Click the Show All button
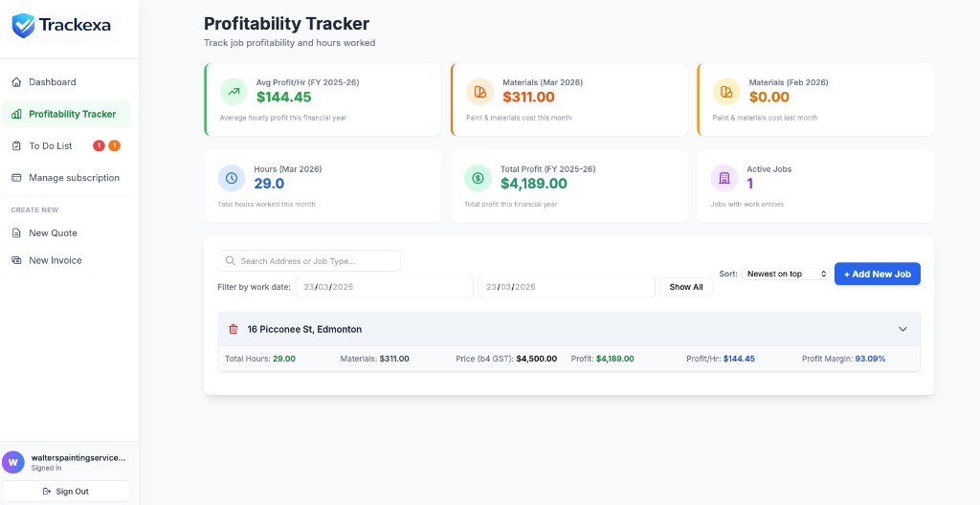Viewport: 980px width, 505px height. tap(685, 287)
